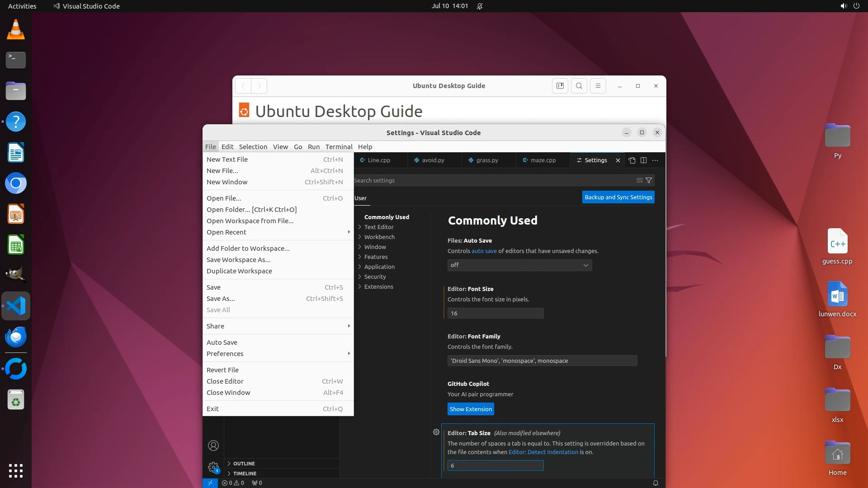Choose Save As... from File menu

point(221,299)
